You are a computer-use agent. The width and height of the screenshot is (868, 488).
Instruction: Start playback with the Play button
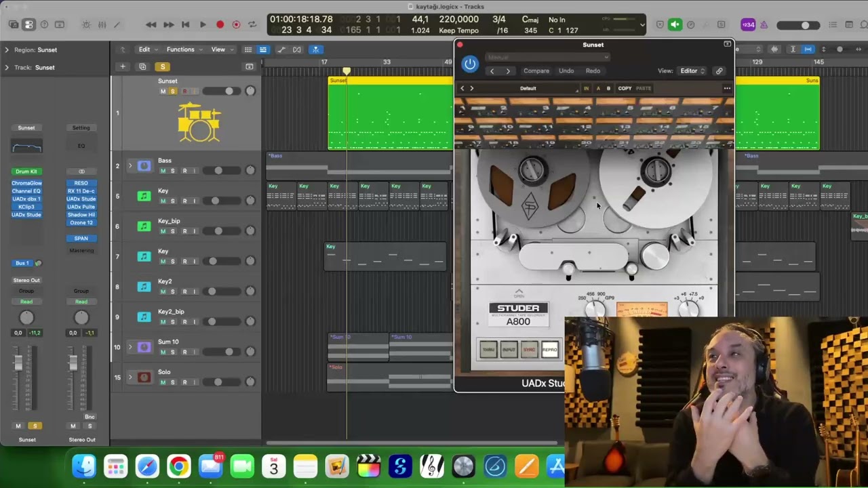click(203, 24)
